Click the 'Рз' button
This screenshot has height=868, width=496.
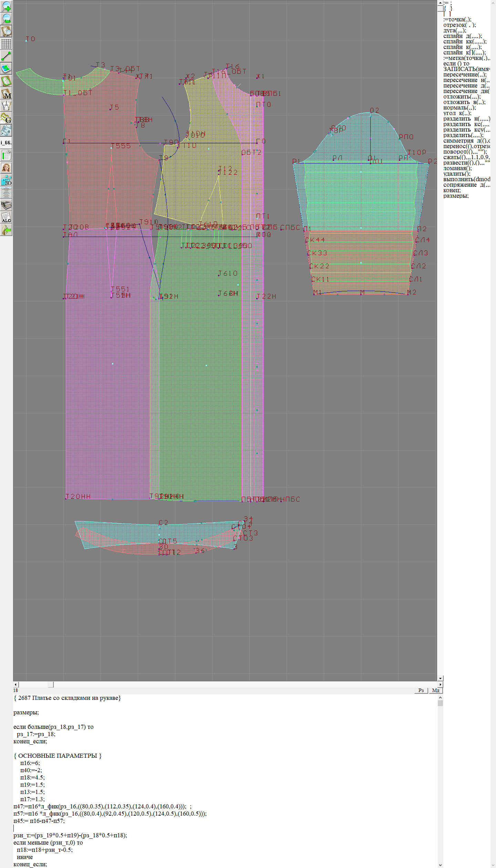(x=421, y=691)
